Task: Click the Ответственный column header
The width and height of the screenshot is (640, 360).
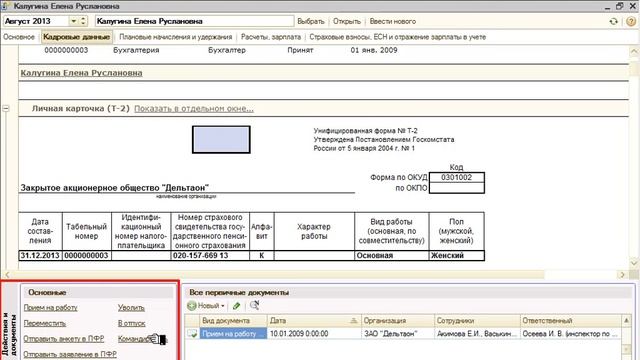Action: point(571,321)
